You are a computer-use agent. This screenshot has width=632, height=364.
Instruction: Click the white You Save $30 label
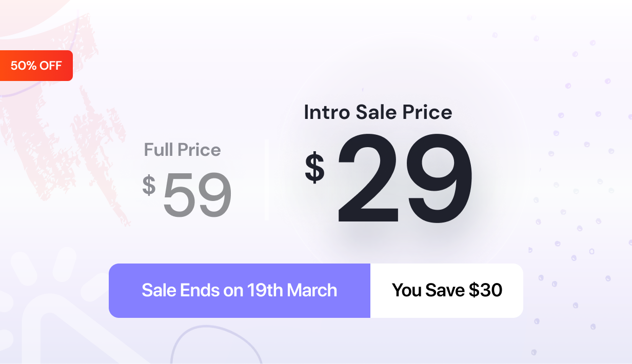[x=447, y=291]
